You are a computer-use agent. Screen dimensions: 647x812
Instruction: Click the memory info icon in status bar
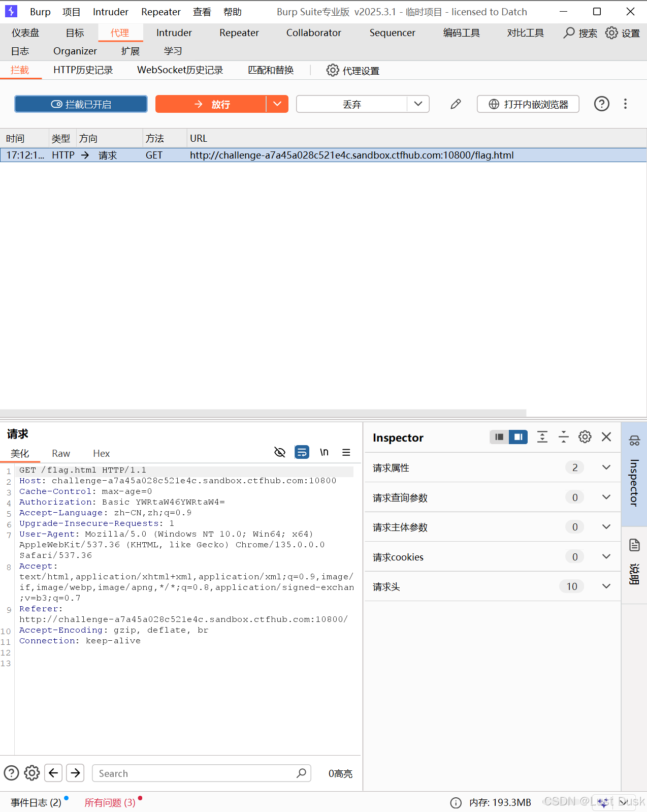(x=456, y=802)
